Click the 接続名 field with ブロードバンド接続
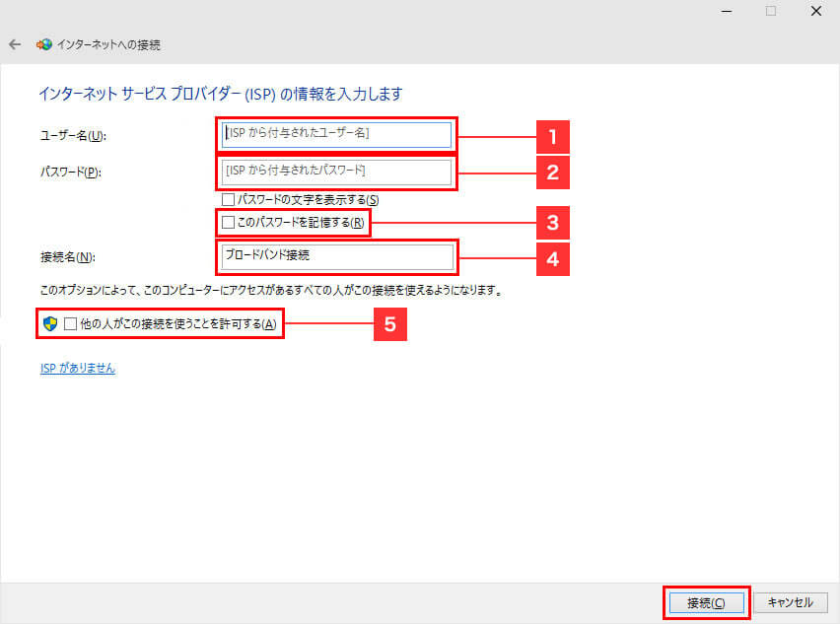Image resolution: width=840 pixels, height=624 pixels. pos(336,257)
